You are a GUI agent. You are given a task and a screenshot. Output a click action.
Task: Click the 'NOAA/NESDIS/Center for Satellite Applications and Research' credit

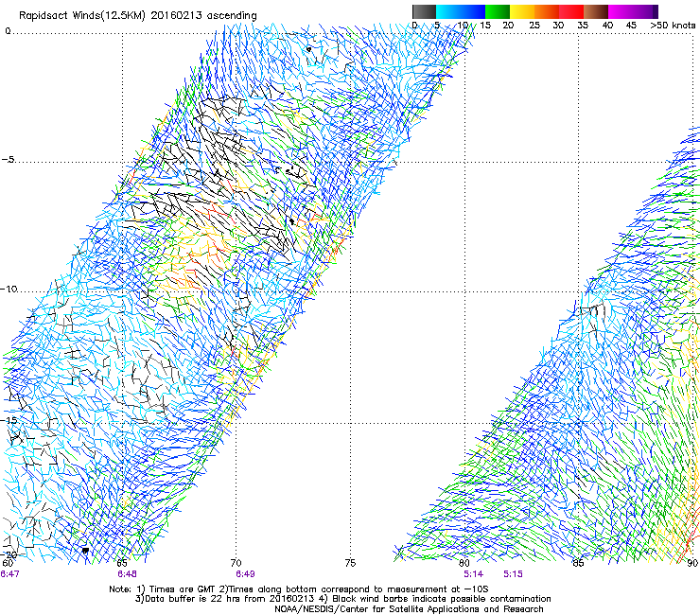pyautogui.click(x=409, y=609)
